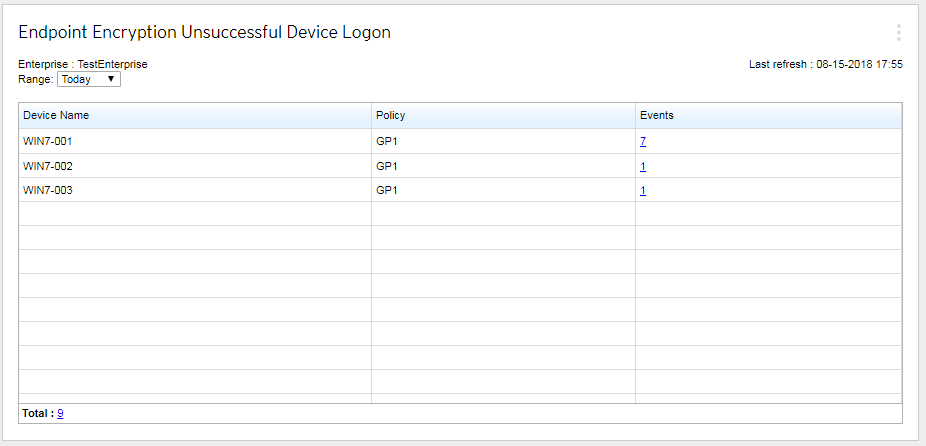This screenshot has width=926, height=446.
Task: Select the WIN7-001 device name cell
Action: (x=48, y=142)
